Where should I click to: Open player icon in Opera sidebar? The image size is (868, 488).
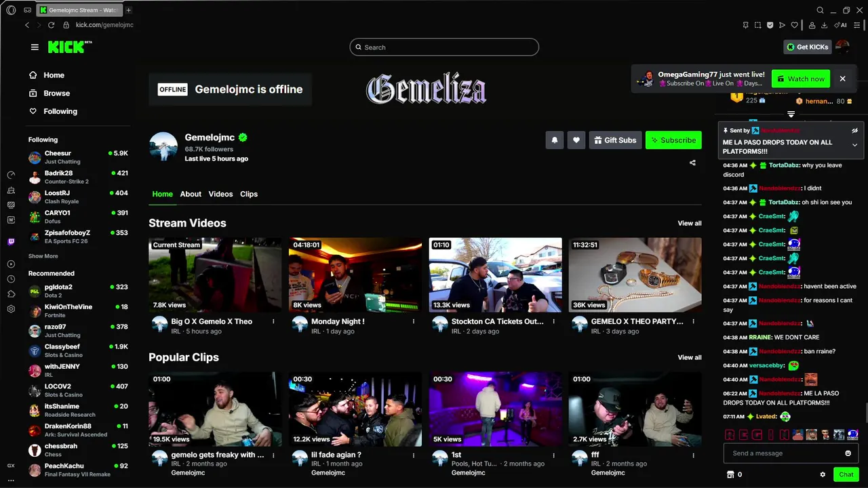point(11,264)
